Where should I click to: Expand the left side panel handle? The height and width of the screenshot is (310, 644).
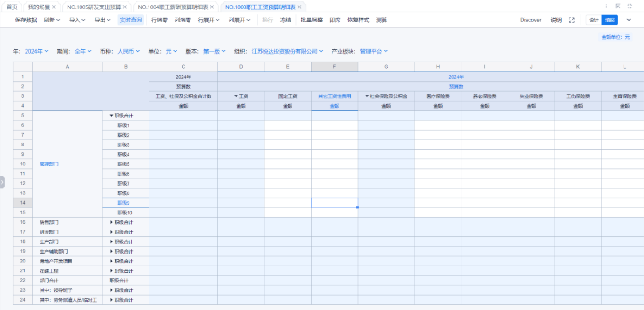(2, 182)
